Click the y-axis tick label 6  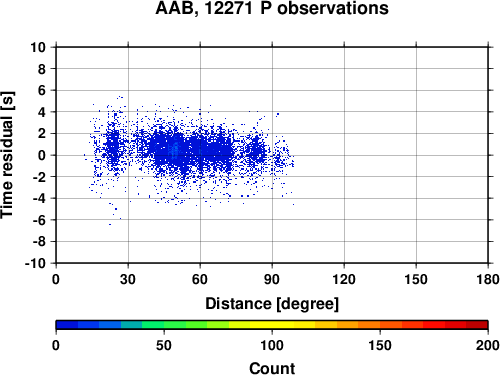coord(42,90)
